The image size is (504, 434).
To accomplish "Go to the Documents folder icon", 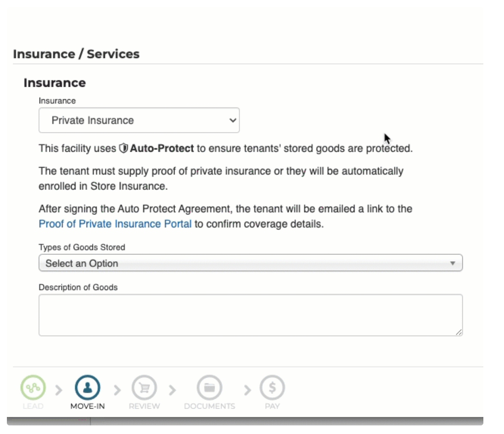I will (209, 388).
